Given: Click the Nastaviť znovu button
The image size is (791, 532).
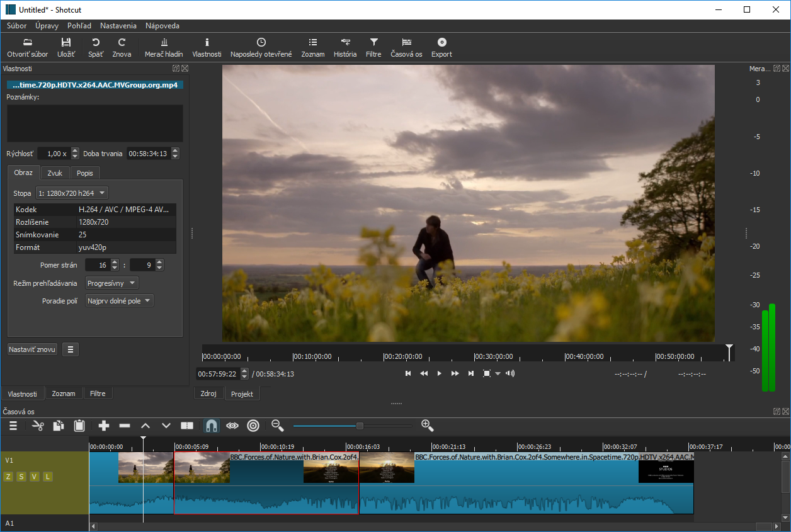Looking at the screenshot, I should pyautogui.click(x=32, y=349).
